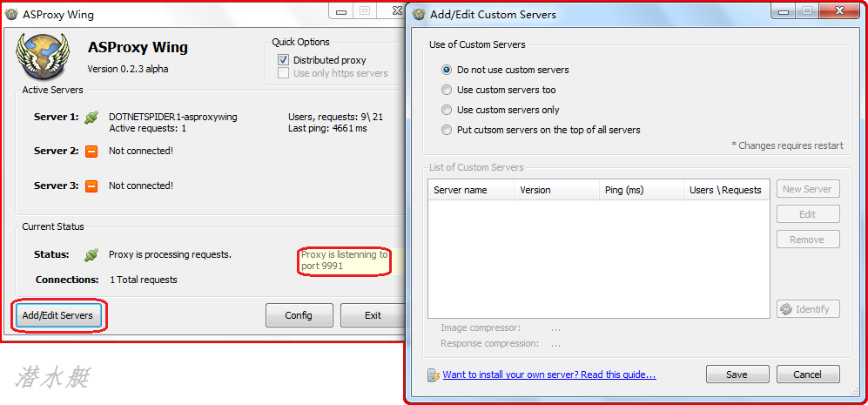The width and height of the screenshot is (868, 405).
Task: Click Add/Edit Custom Servers title bar icon
Action: click(421, 15)
